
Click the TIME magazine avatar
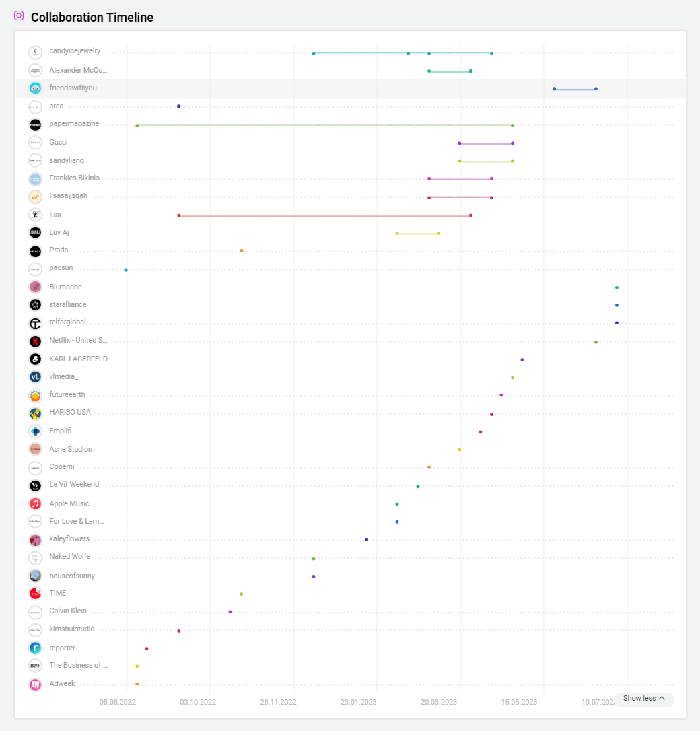(34, 594)
